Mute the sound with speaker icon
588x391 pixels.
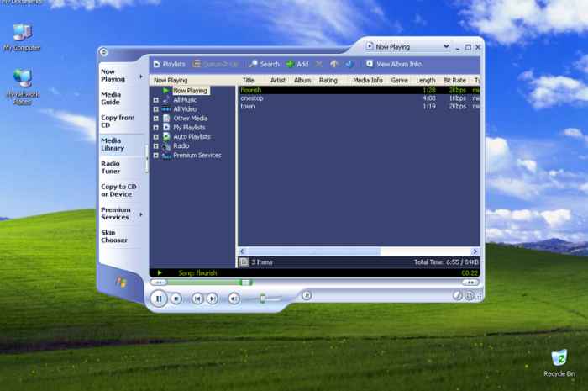234,299
